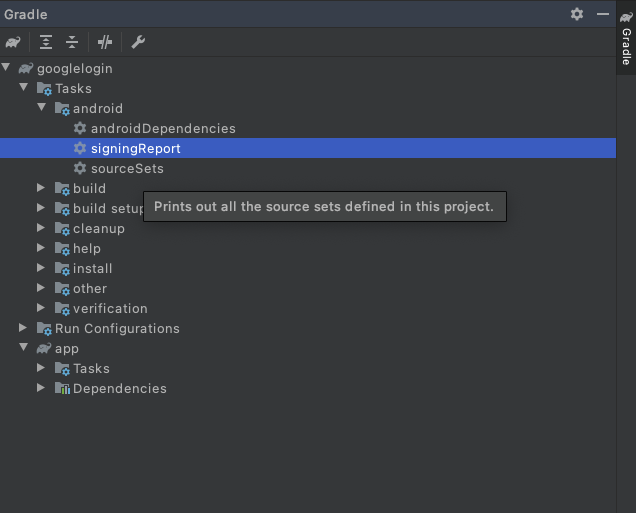
Task: Expand the Run Configurations node
Action: pos(23,328)
